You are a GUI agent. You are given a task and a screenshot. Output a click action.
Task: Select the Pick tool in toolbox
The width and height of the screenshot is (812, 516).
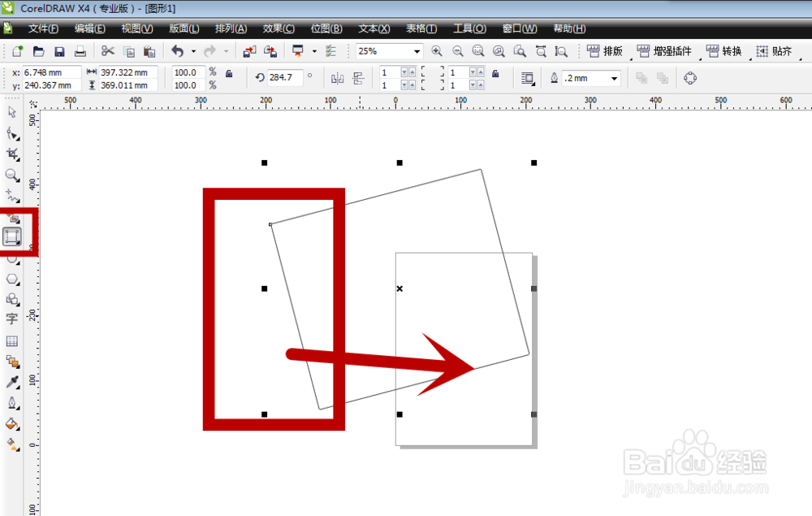[12, 112]
